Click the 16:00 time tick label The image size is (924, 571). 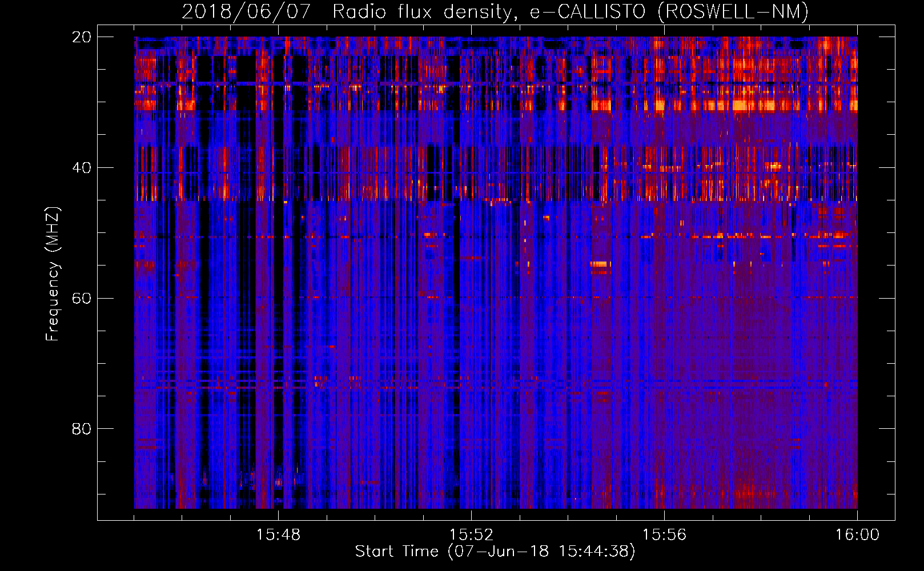[x=857, y=535]
